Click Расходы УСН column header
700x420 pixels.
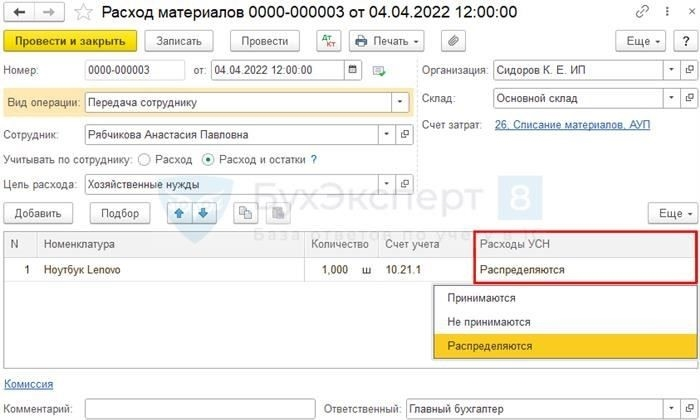pos(585,244)
